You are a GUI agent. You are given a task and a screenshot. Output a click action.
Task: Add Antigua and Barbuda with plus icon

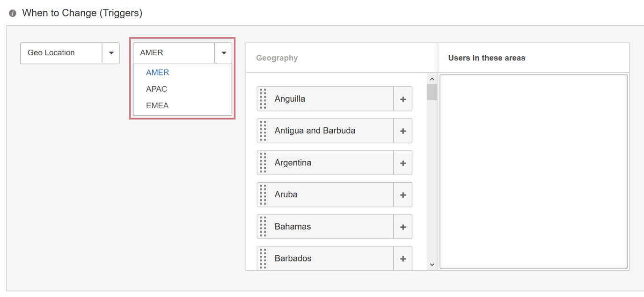[x=402, y=131]
